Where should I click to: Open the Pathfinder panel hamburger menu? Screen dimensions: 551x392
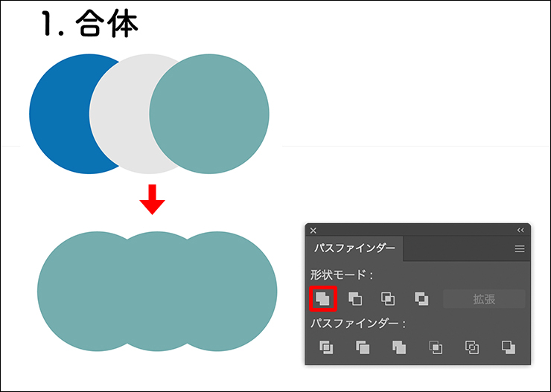point(520,249)
